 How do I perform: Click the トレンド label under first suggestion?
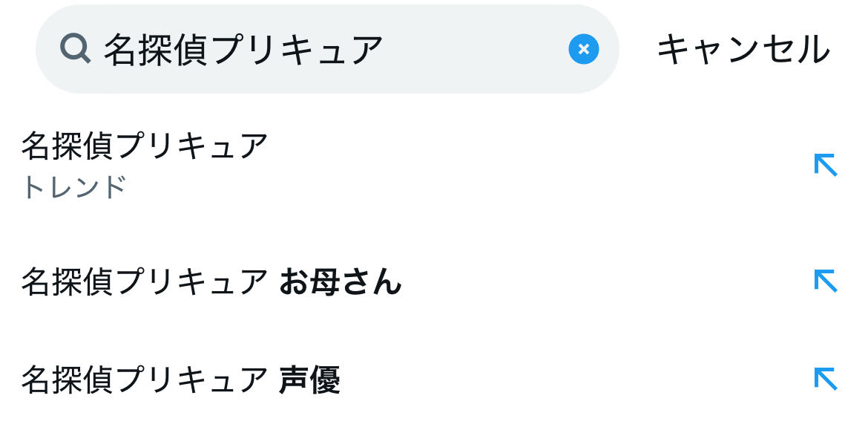click(x=73, y=187)
